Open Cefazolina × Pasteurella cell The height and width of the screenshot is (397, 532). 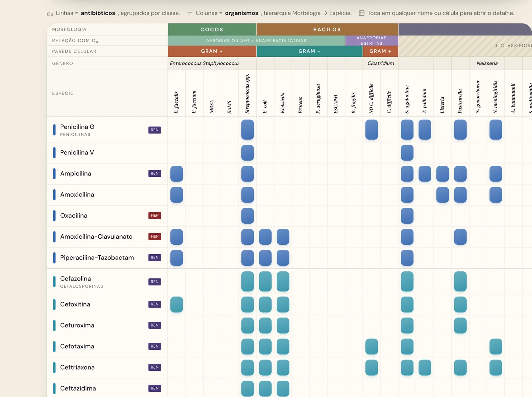pos(460,281)
